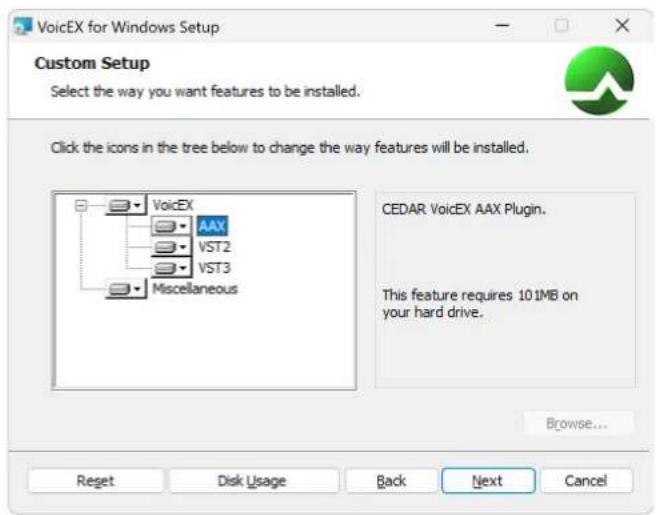This screenshot has height=515, width=656.
Task: Select the VST2 tree item label
Action: pyautogui.click(x=214, y=247)
